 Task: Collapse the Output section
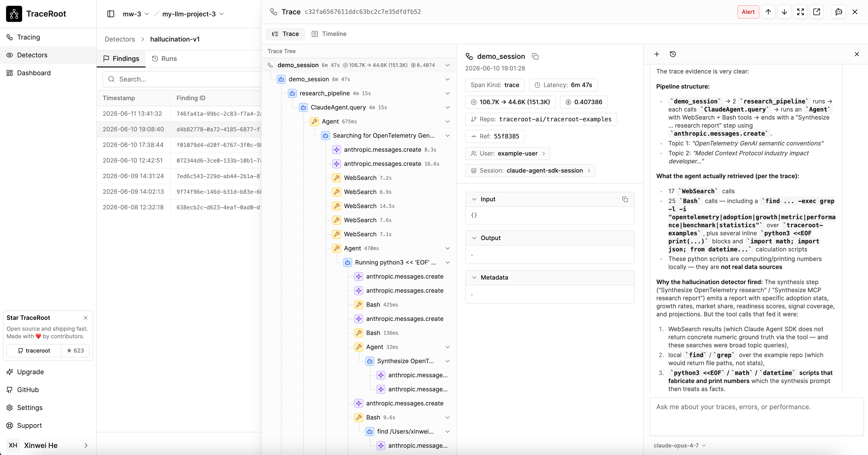pos(474,238)
